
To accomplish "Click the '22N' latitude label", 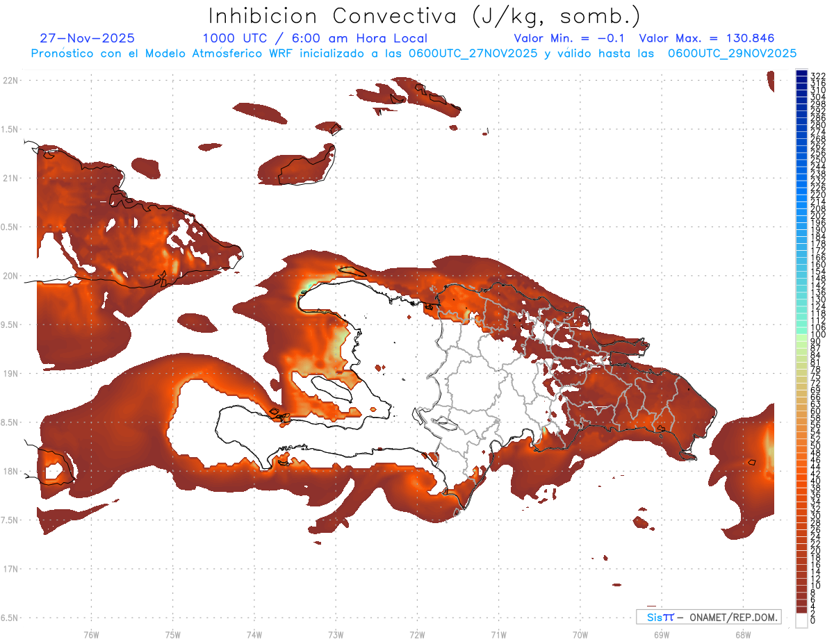I will click(10, 81).
